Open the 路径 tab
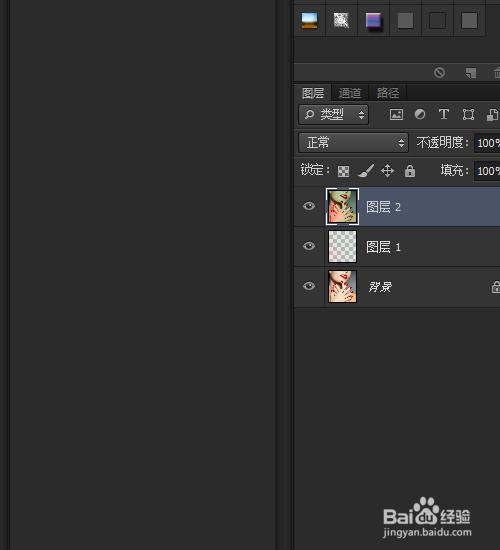Image resolution: width=500 pixels, height=550 pixels. click(x=388, y=93)
